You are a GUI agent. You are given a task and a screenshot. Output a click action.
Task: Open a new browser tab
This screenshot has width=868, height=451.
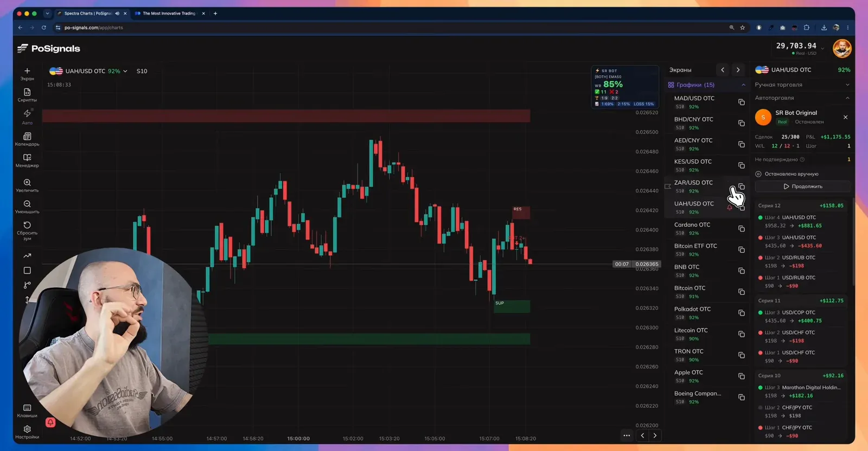(x=215, y=14)
